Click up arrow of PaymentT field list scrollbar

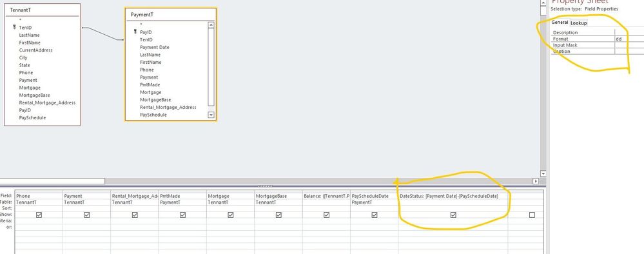click(x=211, y=25)
